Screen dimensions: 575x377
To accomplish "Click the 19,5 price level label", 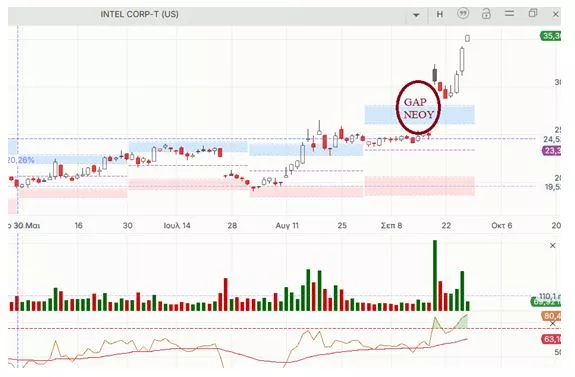I will click(553, 187).
